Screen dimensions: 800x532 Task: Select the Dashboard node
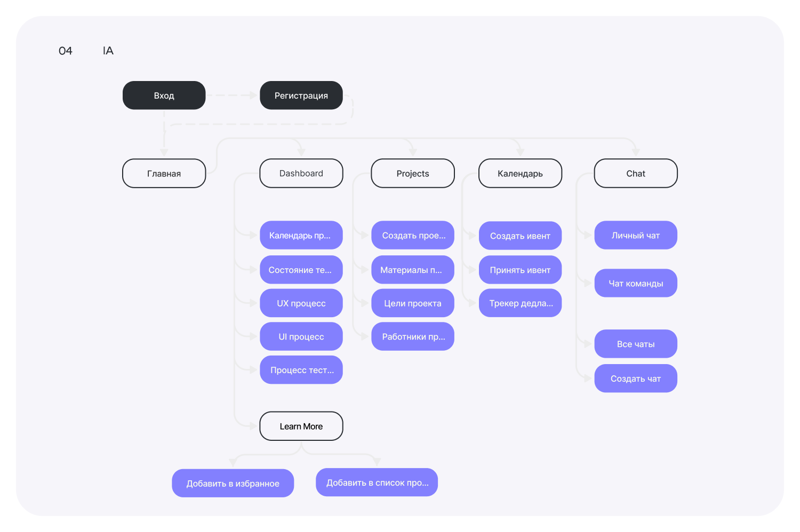tap(301, 173)
